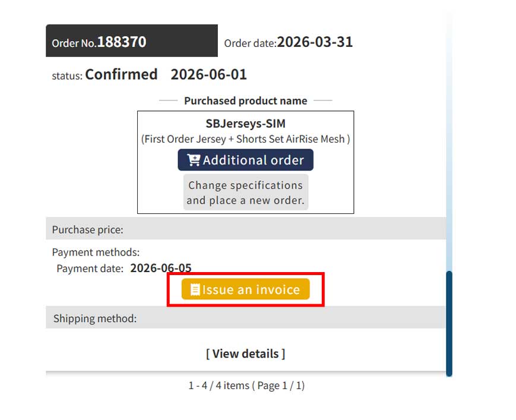Click the Payment methods label
This screenshot has width=516, height=420.
96,252
